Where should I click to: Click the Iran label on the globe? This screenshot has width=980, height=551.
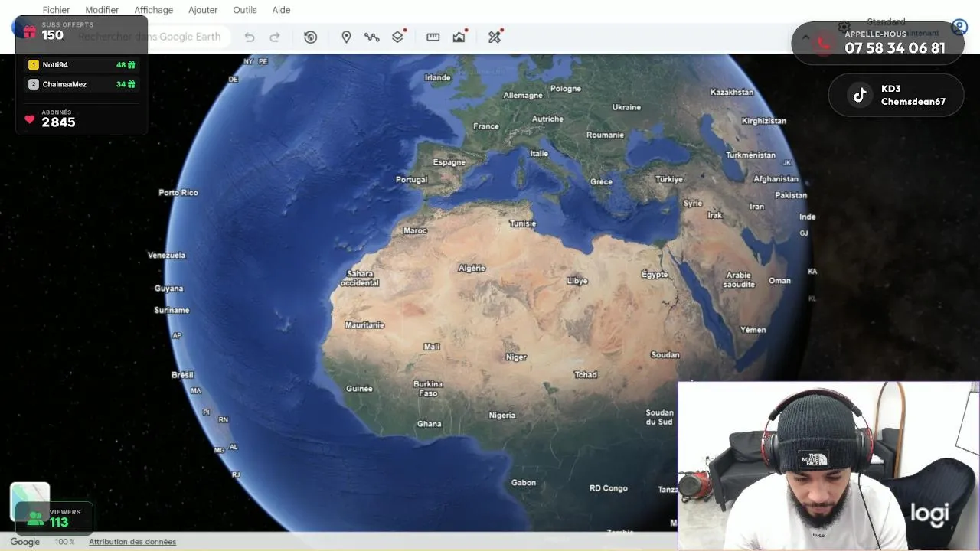coord(756,207)
